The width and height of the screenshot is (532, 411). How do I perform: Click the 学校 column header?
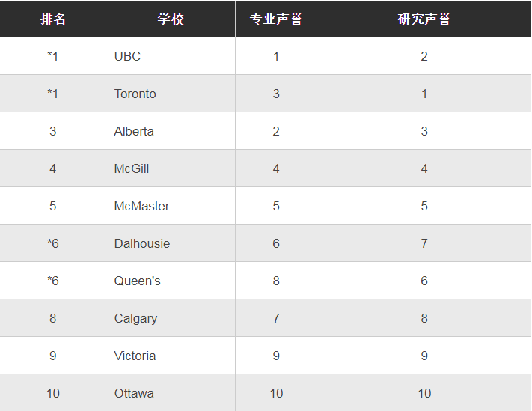click(x=171, y=19)
